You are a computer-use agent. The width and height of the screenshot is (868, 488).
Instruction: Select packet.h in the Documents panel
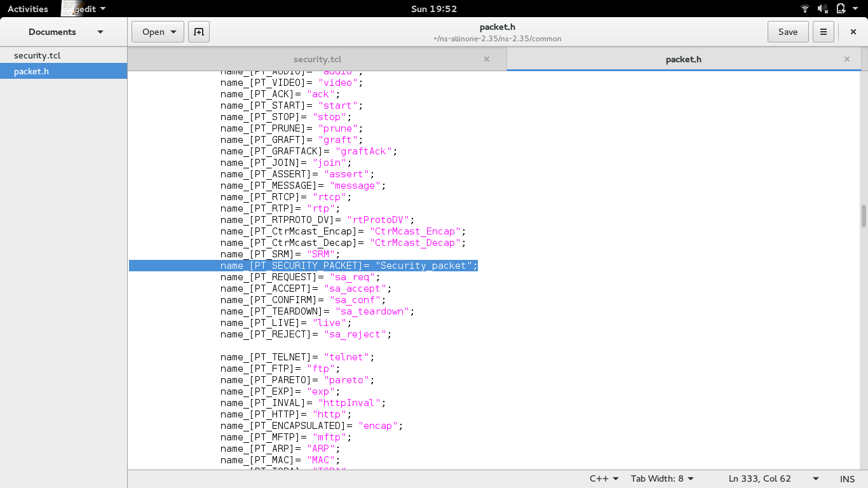(x=64, y=71)
